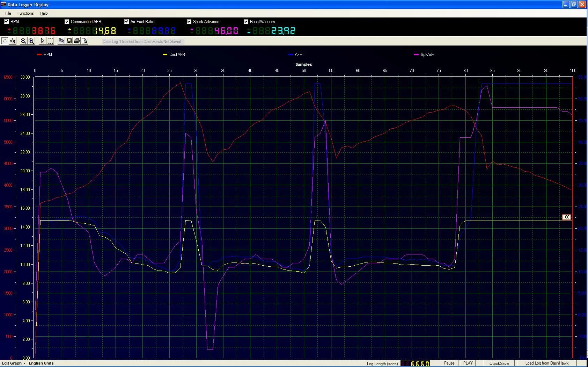Screen dimensions: 588x367
Task: Click the zoom-to-fit magnifier icon
Action: pos(13,41)
